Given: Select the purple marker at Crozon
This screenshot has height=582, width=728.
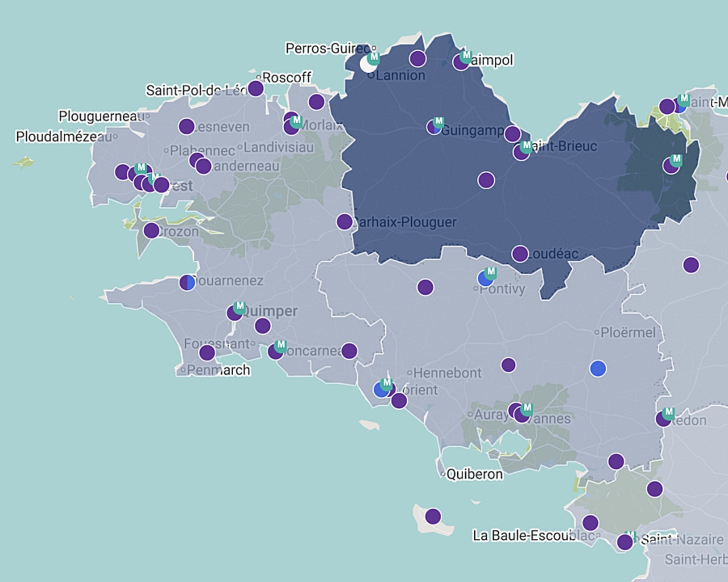Looking at the screenshot, I should click(151, 230).
